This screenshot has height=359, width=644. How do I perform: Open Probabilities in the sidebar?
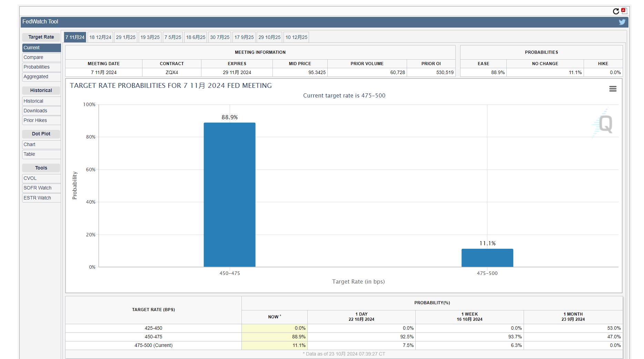click(x=41, y=67)
